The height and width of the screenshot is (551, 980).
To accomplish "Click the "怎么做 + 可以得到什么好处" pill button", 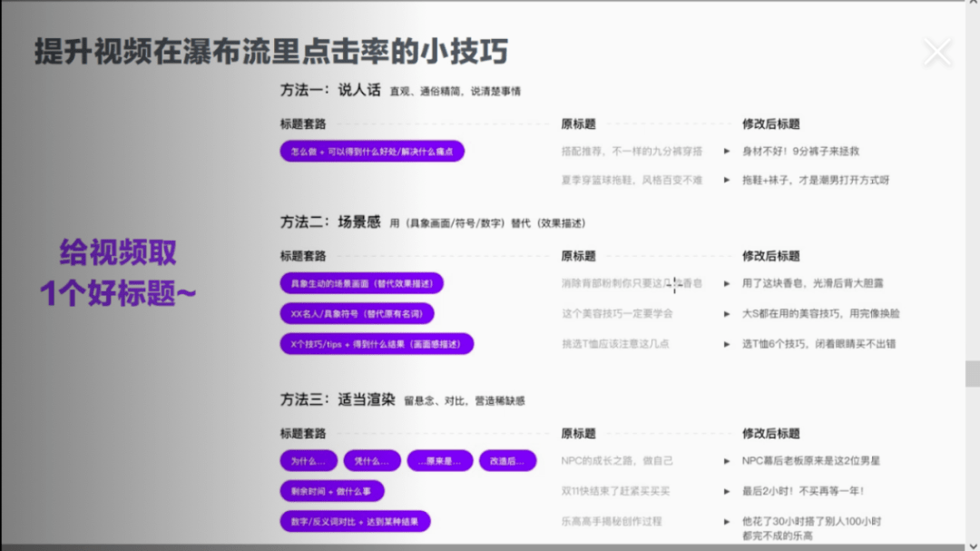I will (374, 151).
